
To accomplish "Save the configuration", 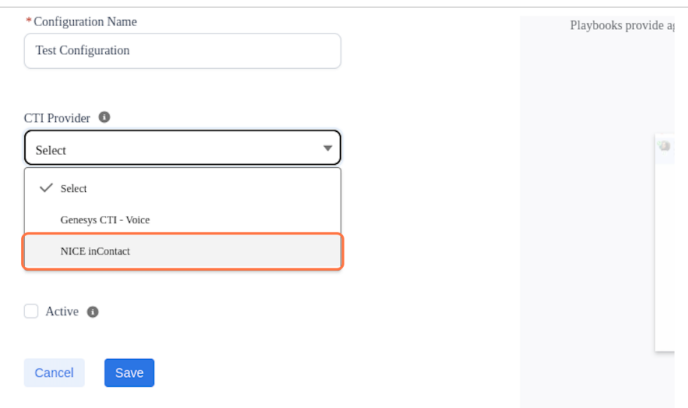I will pos(129,373).
